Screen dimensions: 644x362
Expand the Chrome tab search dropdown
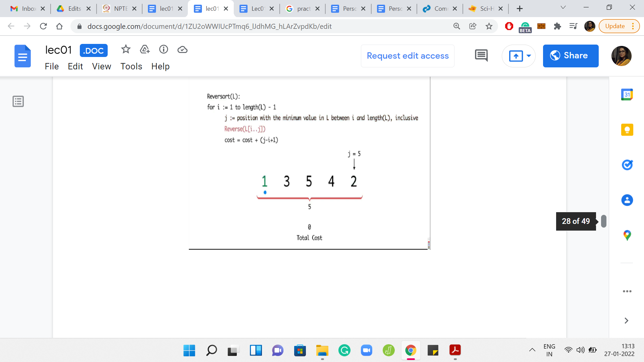point(563,8)
